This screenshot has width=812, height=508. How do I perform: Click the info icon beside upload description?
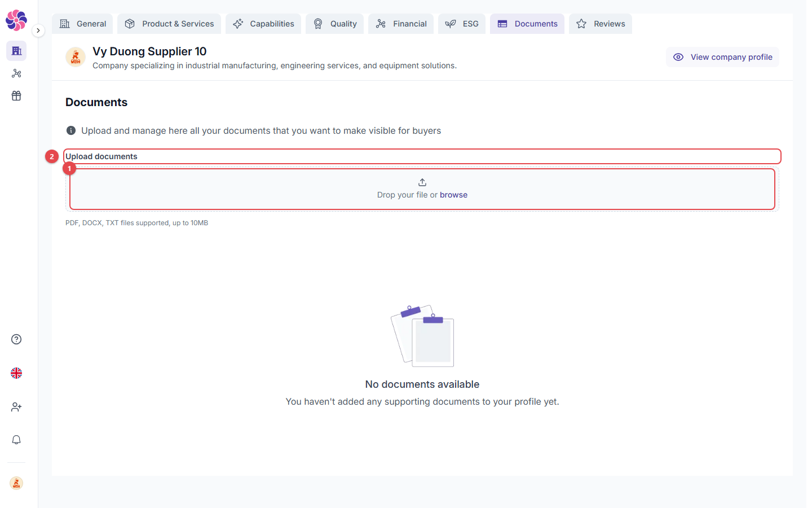coord(71,130)
